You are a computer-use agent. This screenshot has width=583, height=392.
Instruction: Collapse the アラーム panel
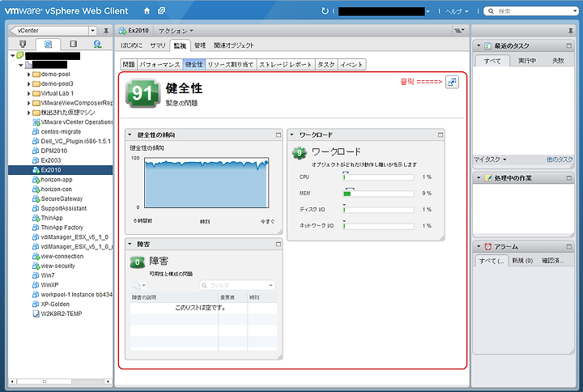tap(479, 246)
